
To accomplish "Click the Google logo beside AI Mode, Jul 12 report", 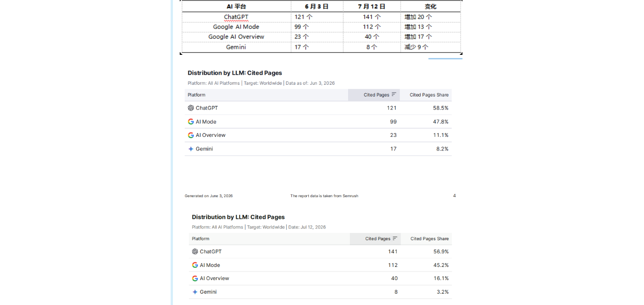I will 195,265.
